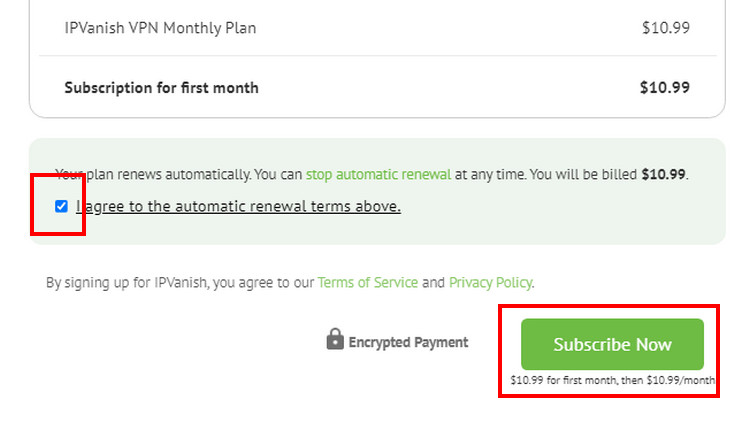Click the 'Subscription for first month' label
The width and height of the screenshot is (750, 438).
coord(162,88)
